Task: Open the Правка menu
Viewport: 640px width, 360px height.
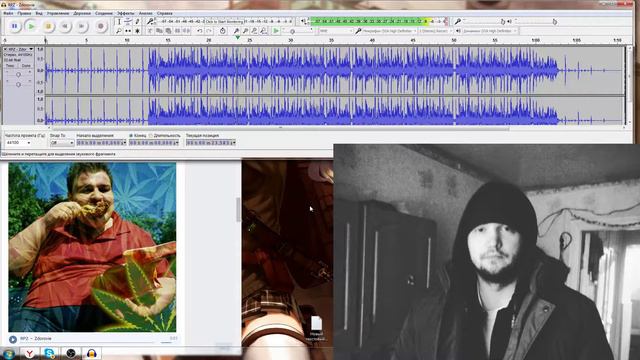Action: 24,13
